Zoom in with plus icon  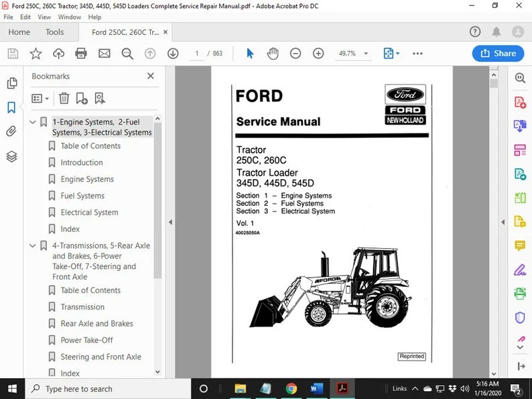(318, 54)
